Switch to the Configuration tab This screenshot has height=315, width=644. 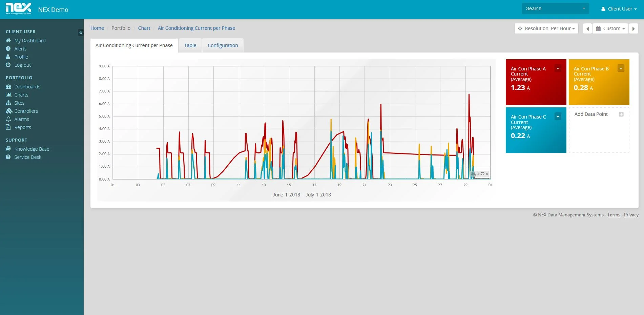[223, 45]
